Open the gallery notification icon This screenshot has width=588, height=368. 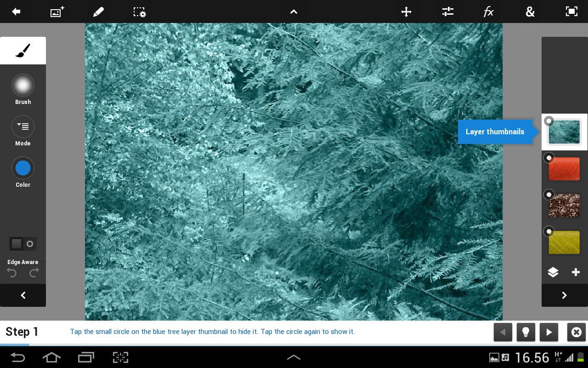[x=494, y=358]
